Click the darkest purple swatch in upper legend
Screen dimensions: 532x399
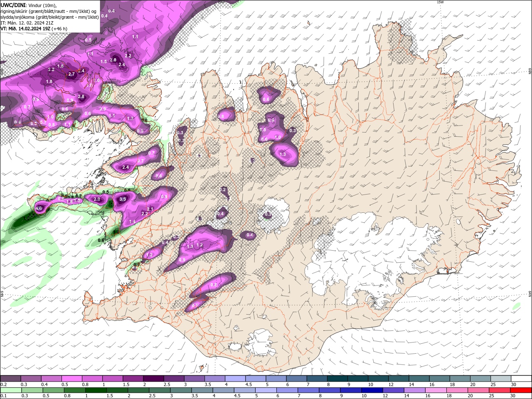coord(153,379)
